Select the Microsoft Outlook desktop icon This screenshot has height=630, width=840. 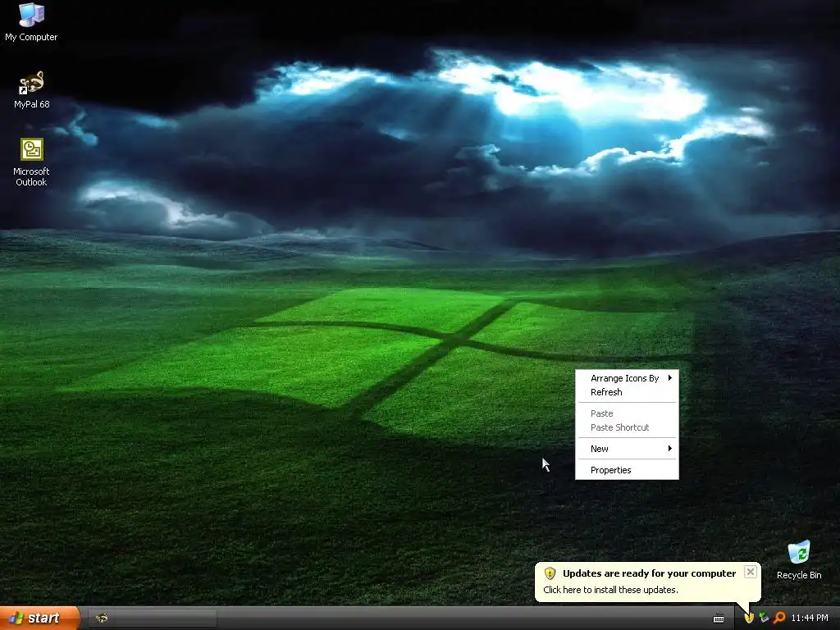click(x=31, y=162)
